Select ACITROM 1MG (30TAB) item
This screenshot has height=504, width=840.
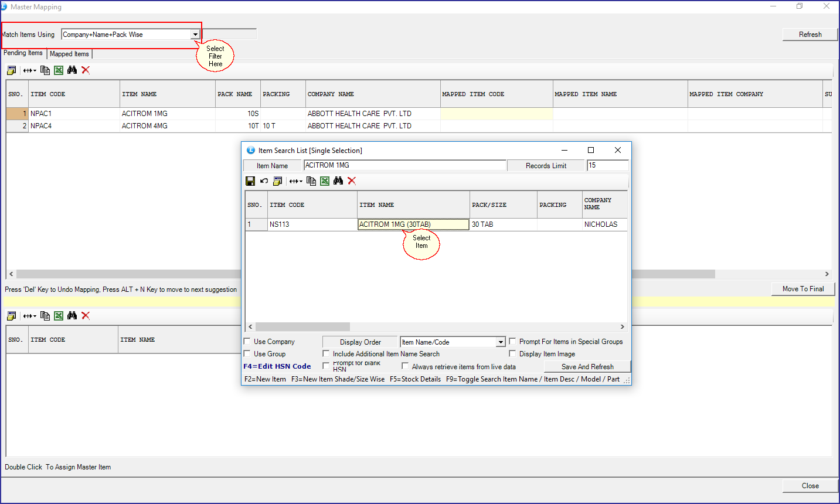pyautogui.click(x=413, y=224)
